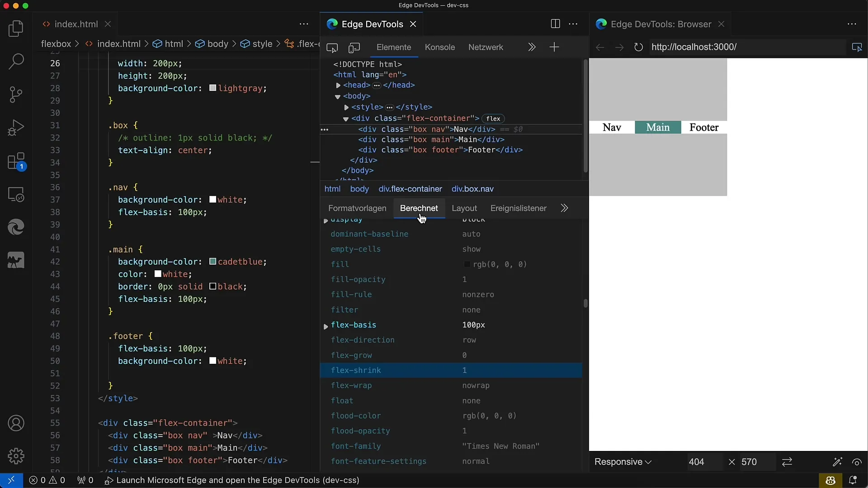
Task: Expand the display property disclosure triangle
Action: [x=325, y=219]
